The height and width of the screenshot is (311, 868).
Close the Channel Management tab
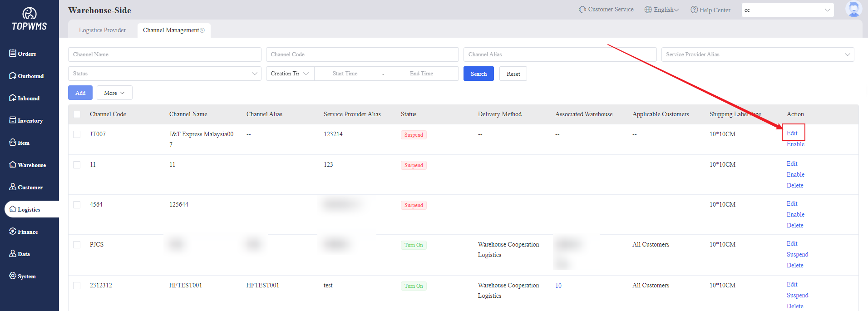click(202, 30)
